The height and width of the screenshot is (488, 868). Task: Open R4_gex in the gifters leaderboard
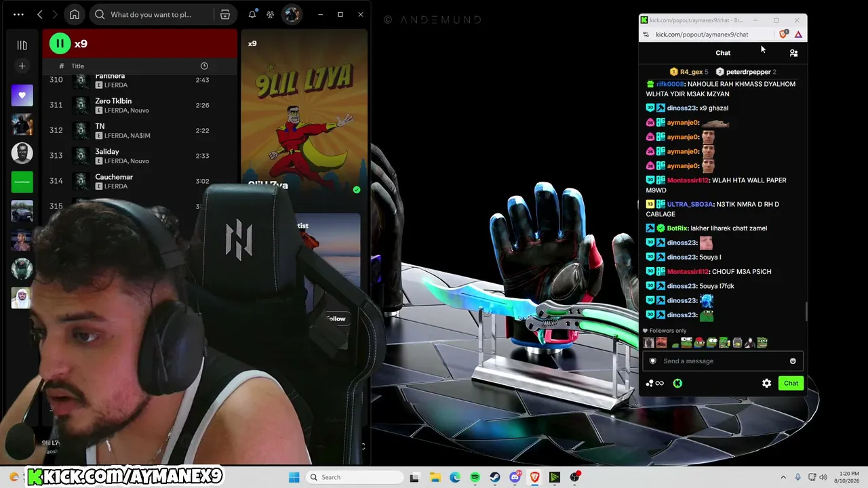click(x=688, y=72)
